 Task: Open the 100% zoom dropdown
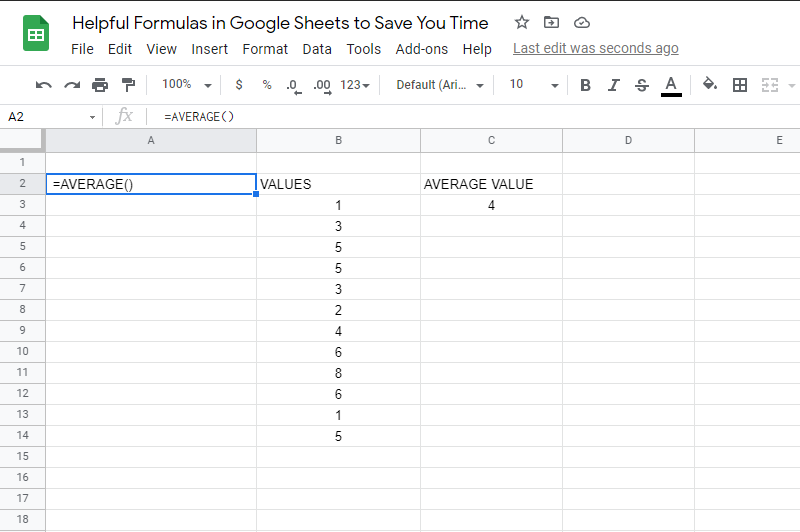(x=186, y=85)
